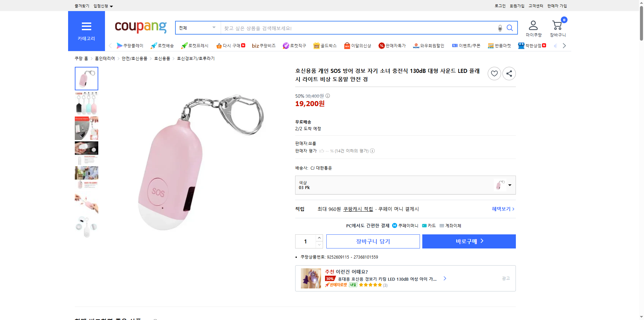Share the product via the share icon
The image size is (644, 320).
point(509,73)
